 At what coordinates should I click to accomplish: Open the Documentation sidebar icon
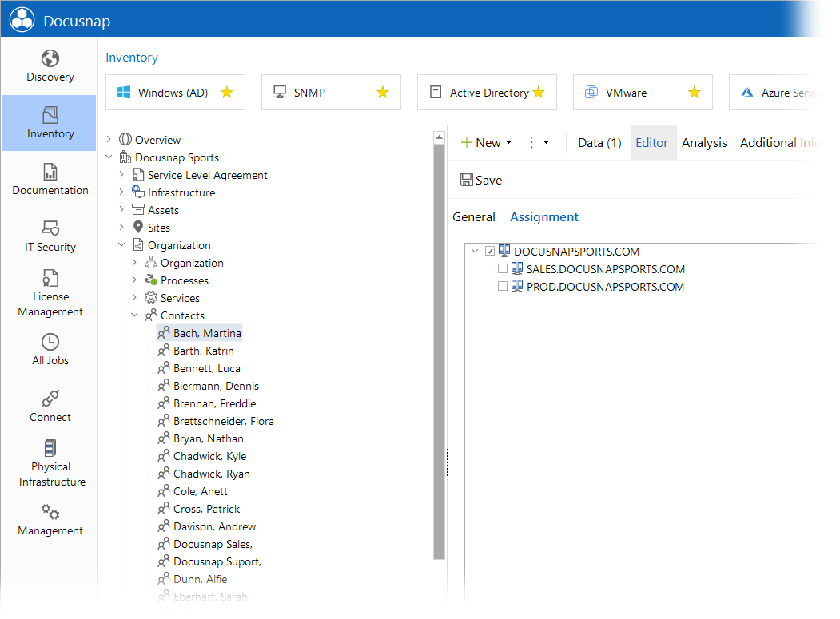click(50, 172)
